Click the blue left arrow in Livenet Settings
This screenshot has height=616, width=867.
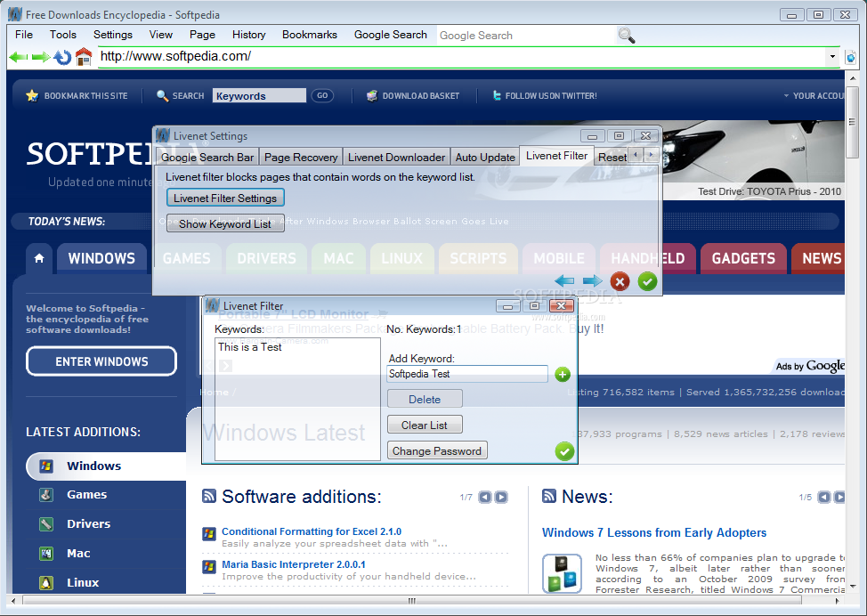tap(564, 281)
